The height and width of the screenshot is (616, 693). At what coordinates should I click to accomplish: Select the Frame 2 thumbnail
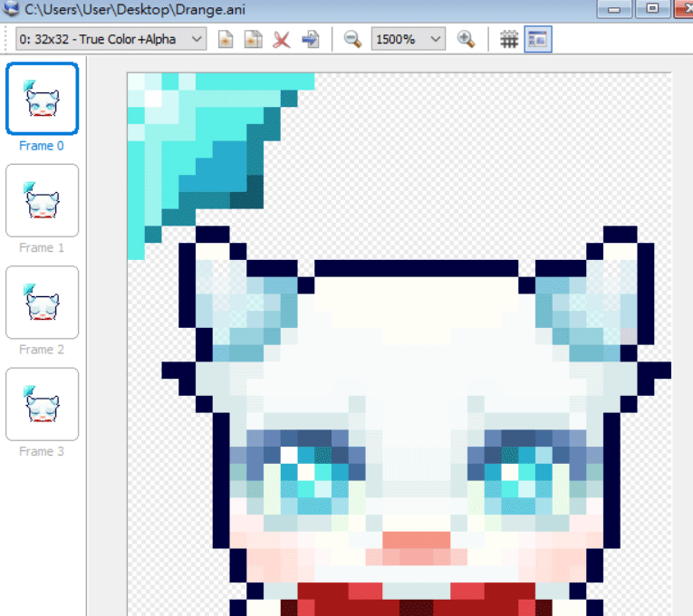(x=42, y=303)
